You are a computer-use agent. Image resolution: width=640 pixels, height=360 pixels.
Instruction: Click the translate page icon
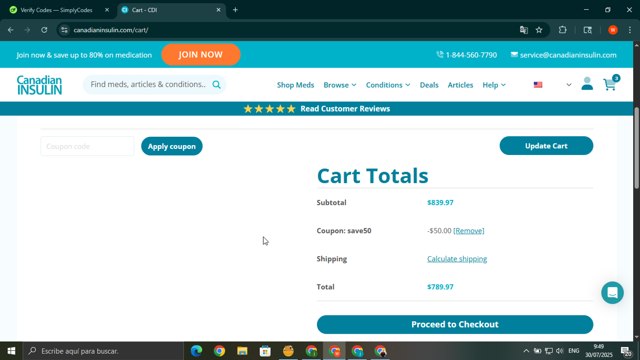pyautogui.click(x=524, y=30)
